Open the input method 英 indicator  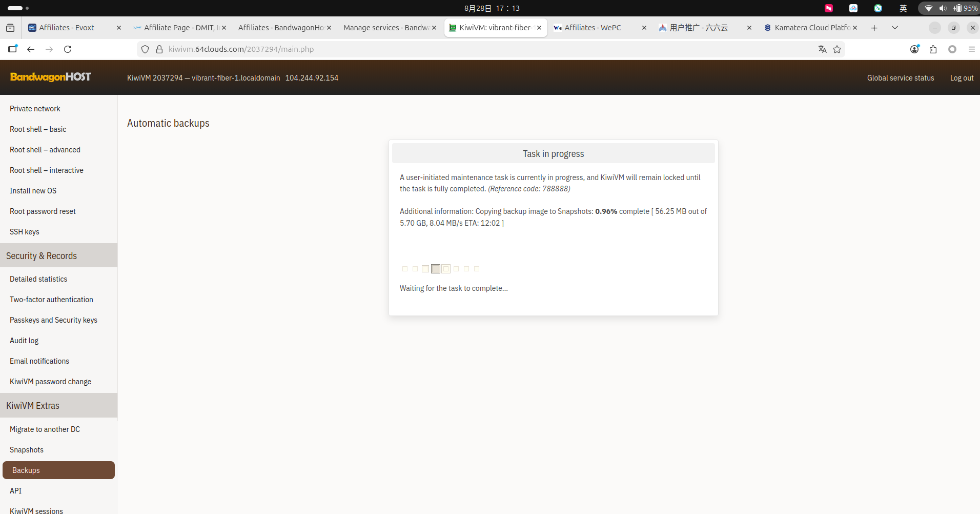tap(903, 8)
